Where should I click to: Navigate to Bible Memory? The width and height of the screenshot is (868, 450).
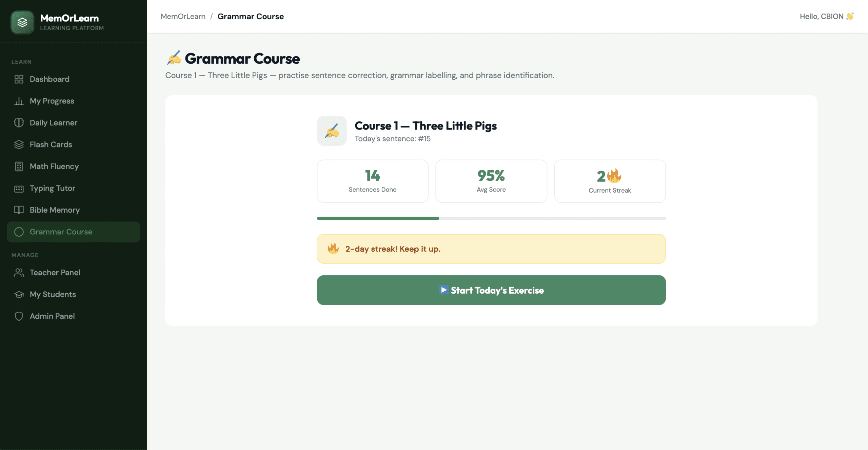[x=73, y=210]
